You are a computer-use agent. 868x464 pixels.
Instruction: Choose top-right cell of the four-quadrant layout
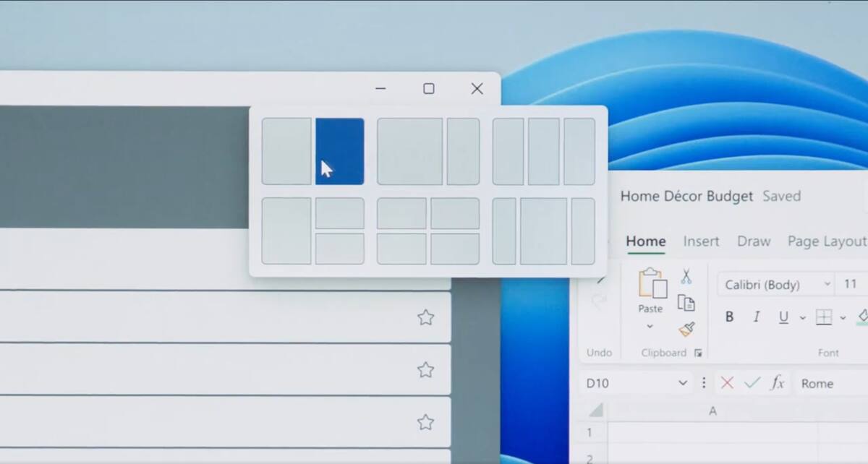pos(455,213)
